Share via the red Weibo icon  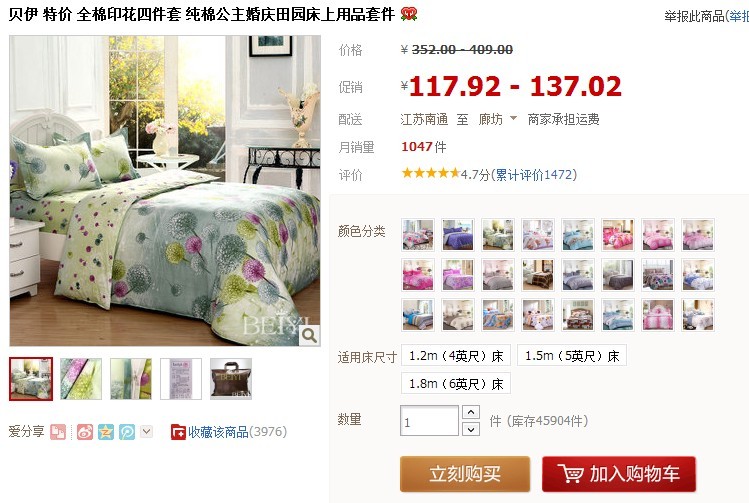coord(85,432)
